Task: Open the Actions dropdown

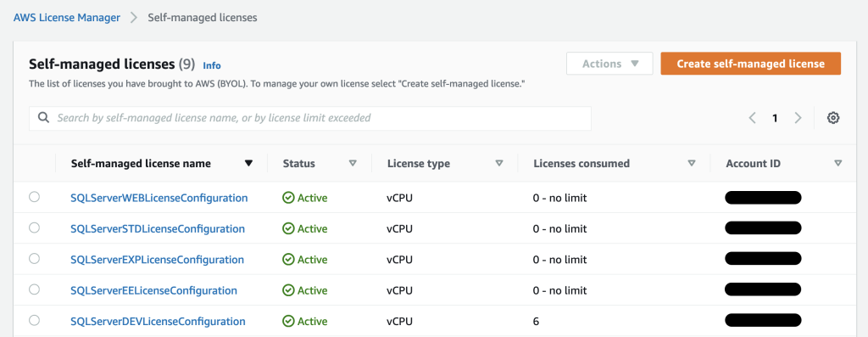Action: click(609, 64)
